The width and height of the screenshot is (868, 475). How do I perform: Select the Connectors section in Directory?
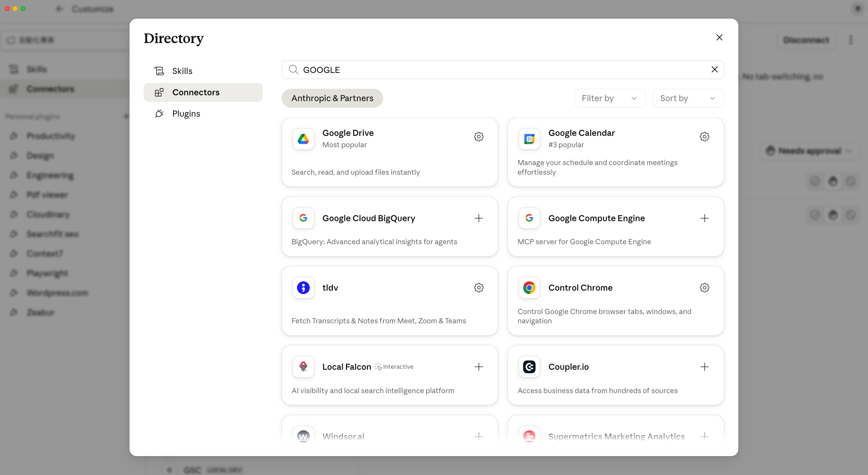click(203, 92)
